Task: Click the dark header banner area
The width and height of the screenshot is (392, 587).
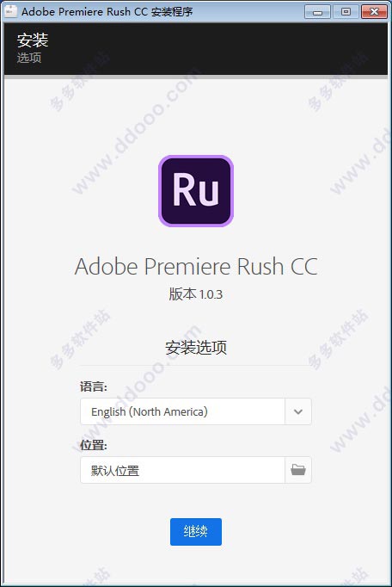Action: tap(196, 48)
